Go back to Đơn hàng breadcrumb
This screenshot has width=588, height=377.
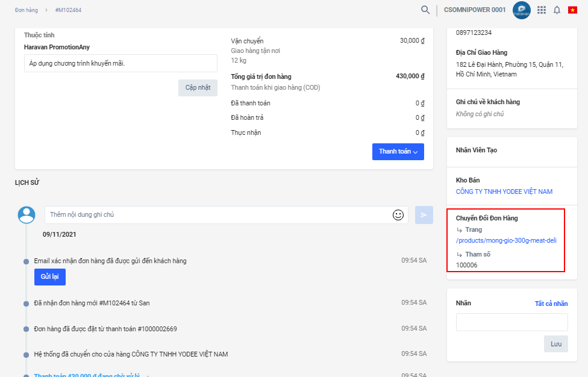point(27,10)
